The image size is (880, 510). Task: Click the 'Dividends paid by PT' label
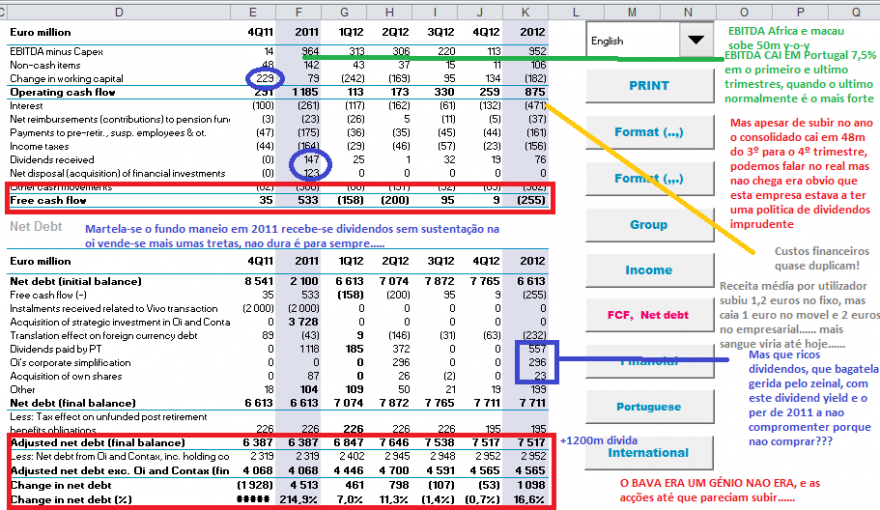click(x=56, y=349)
